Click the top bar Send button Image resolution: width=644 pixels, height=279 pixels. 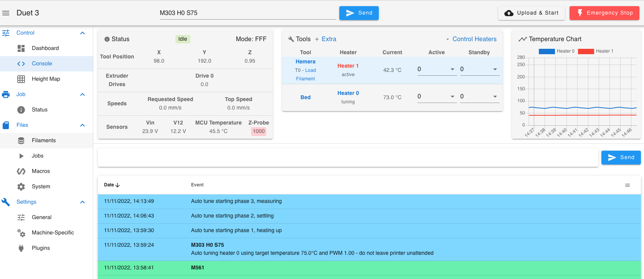pos(359,13)
